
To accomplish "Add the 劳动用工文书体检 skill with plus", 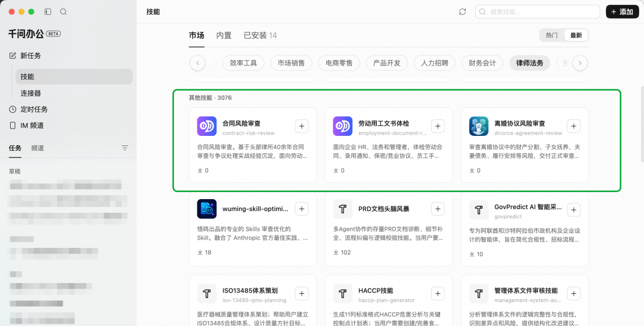I will click(x=438, y=126).
